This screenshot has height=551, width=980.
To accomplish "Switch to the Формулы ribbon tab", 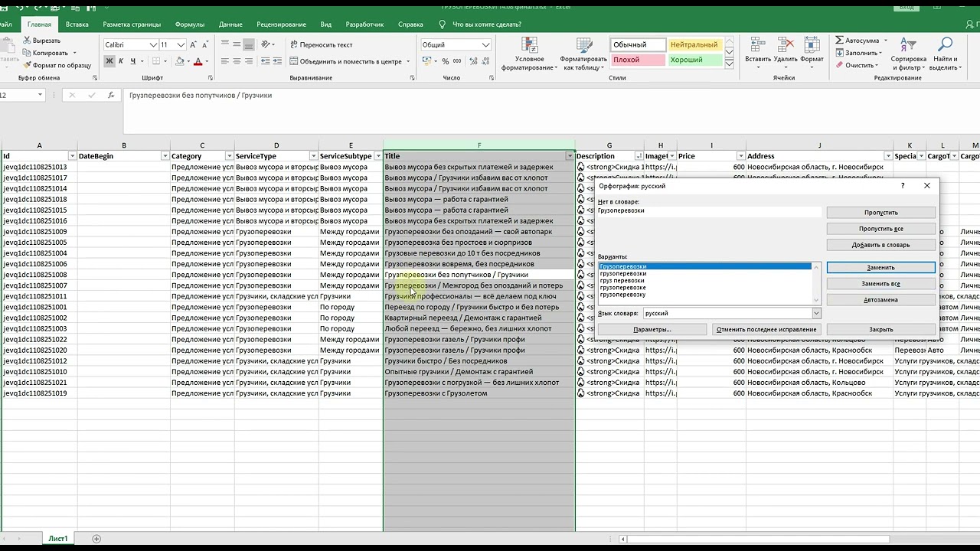I will coord(190,24).
